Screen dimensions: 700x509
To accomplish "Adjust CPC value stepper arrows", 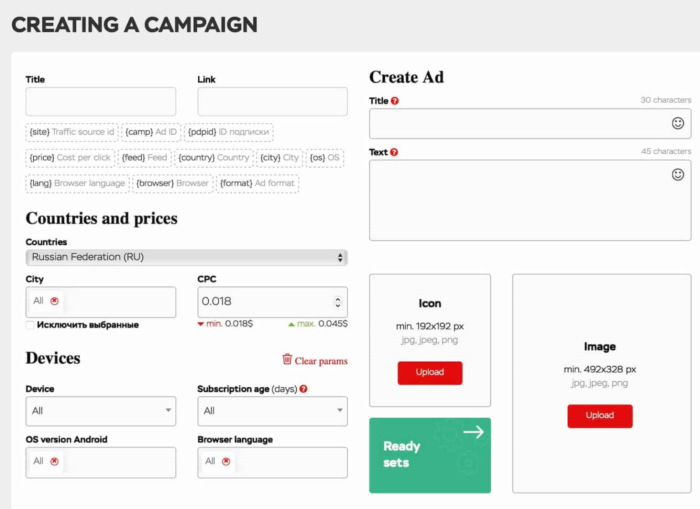I will pos(338,302).
